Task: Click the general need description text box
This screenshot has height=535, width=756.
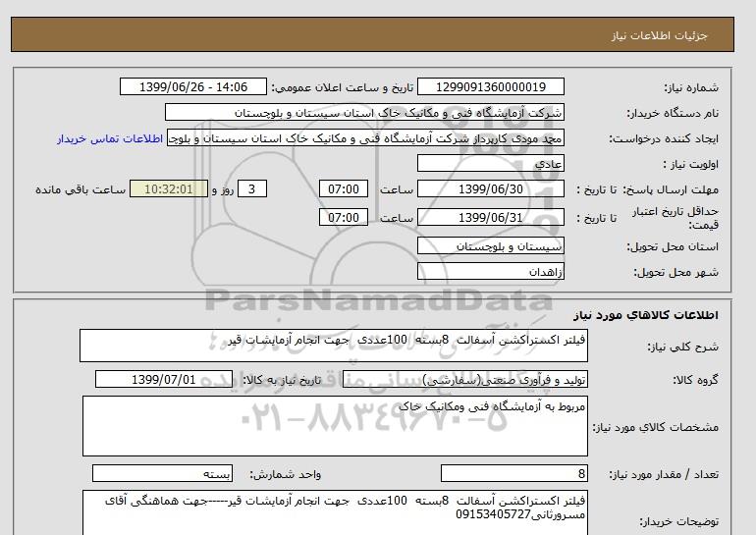Action: tap(334, 346)
